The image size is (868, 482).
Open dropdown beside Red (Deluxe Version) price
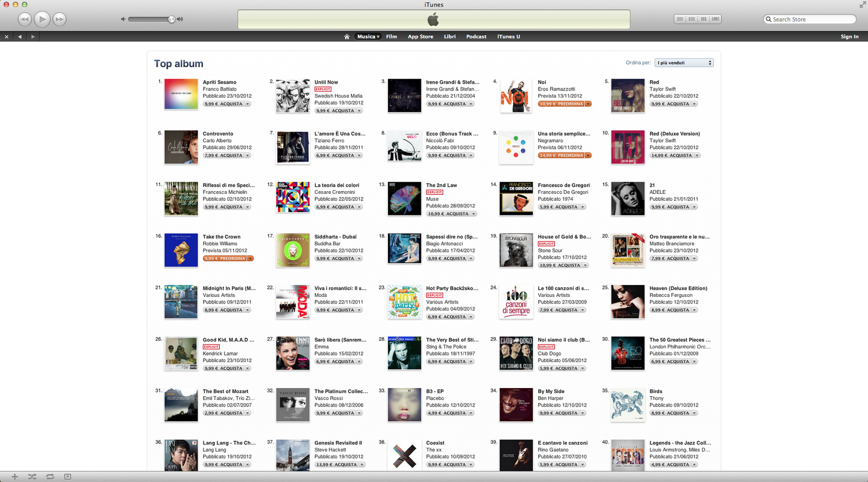click(x=697, y=155)
